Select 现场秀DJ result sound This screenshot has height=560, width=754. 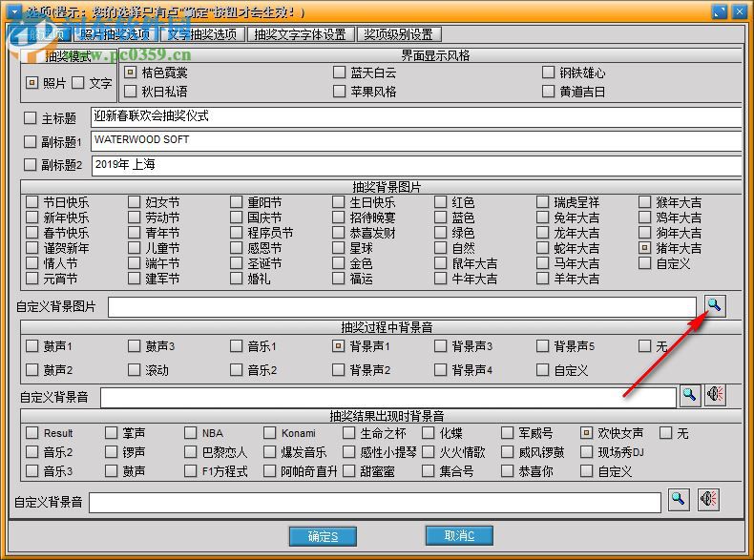pyautogui.click(x=587, y=452)
